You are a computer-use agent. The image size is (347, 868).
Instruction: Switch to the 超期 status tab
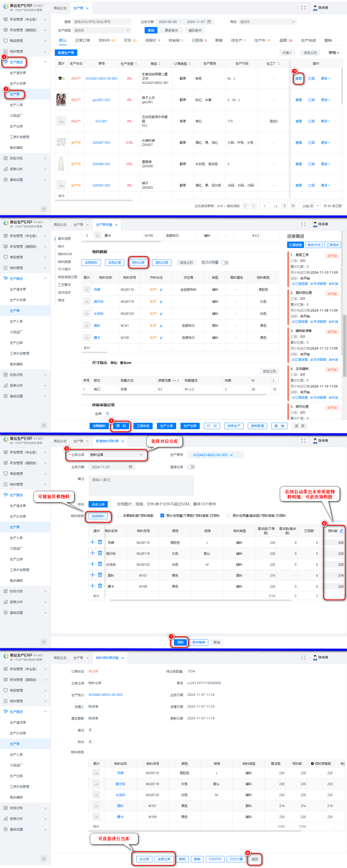[x=285, y=40]
